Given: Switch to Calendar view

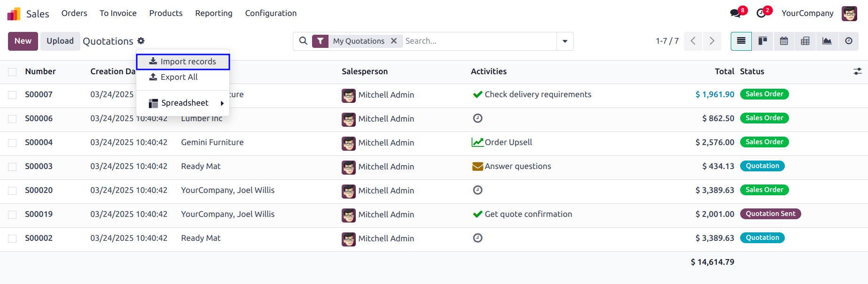Looking at the screenshot, I should click(784, 41).
